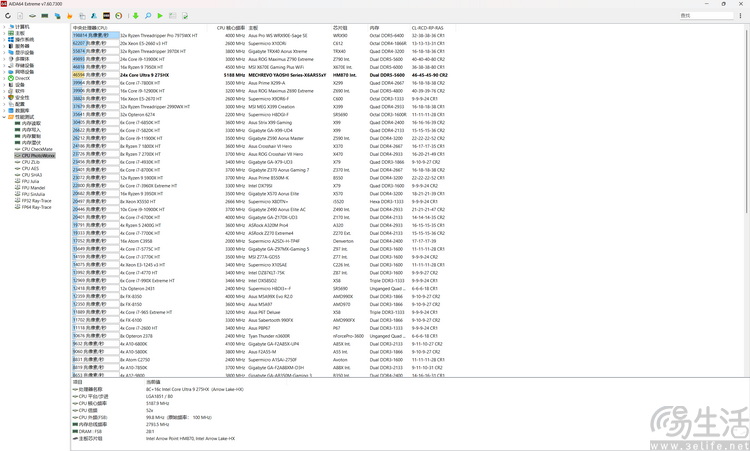Expand the 存储设备 tree node
This screenshot has width=750, height=451.
click(4, 66)
